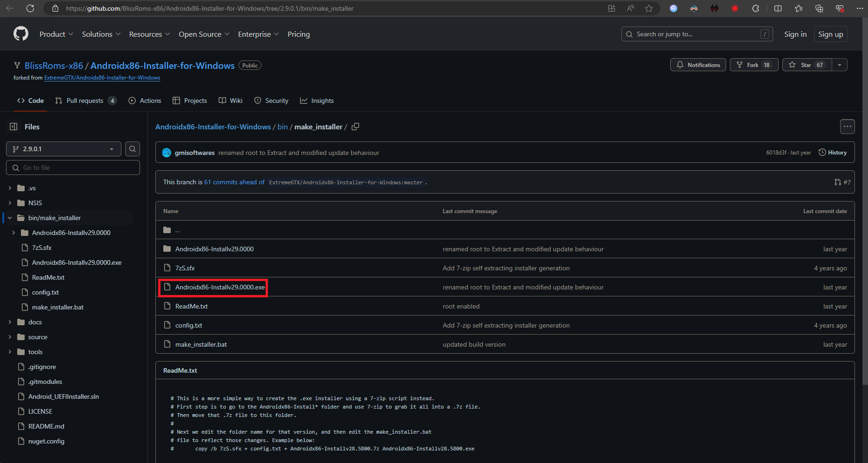Open the pull request #7 link
868x463 pixels.
click(842, 182)
